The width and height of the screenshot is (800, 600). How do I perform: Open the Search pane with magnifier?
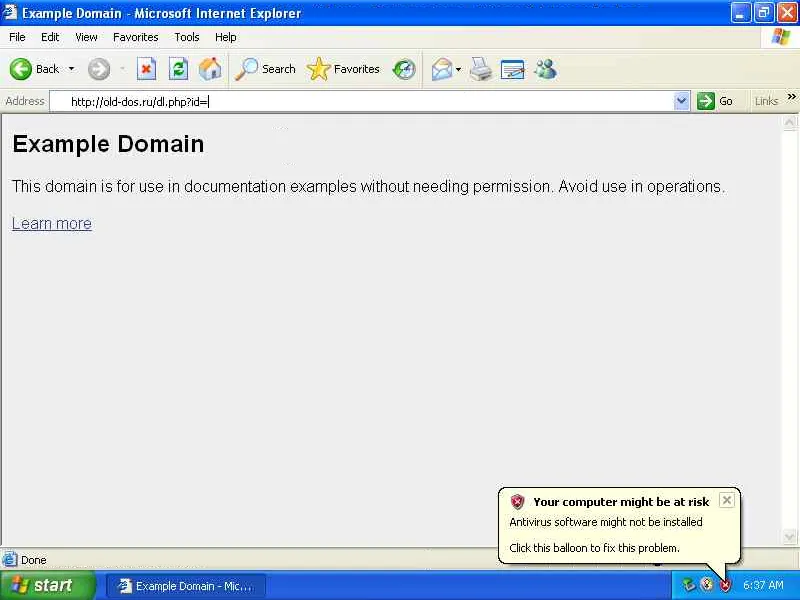coord(265,69)
